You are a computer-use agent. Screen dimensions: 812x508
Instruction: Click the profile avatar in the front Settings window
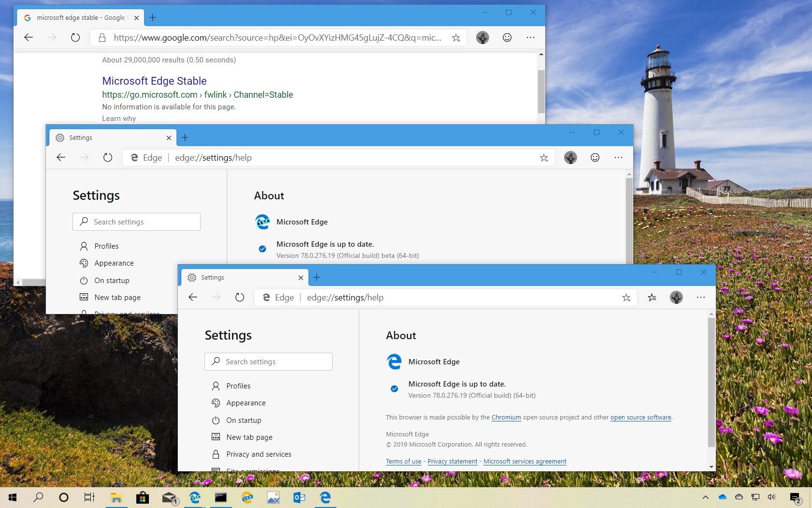pos(676,298)
